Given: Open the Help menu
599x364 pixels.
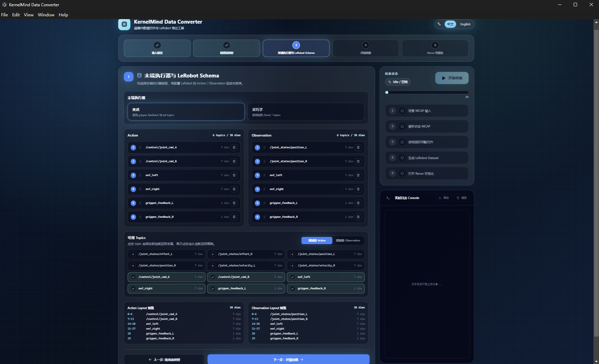Looking at the screenshot, I should coord(63,15).
